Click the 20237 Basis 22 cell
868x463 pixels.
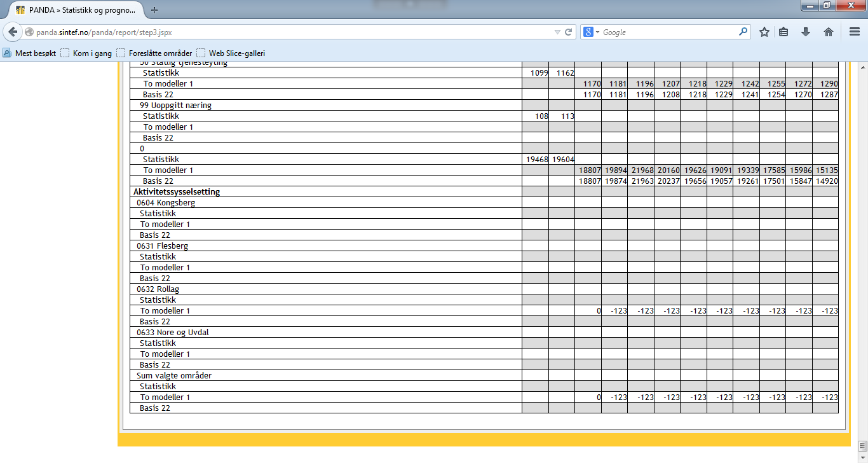tap(667, 181)
